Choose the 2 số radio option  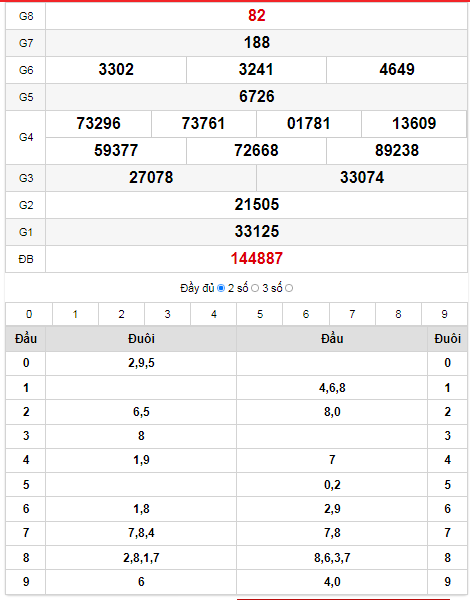point(255,288)
